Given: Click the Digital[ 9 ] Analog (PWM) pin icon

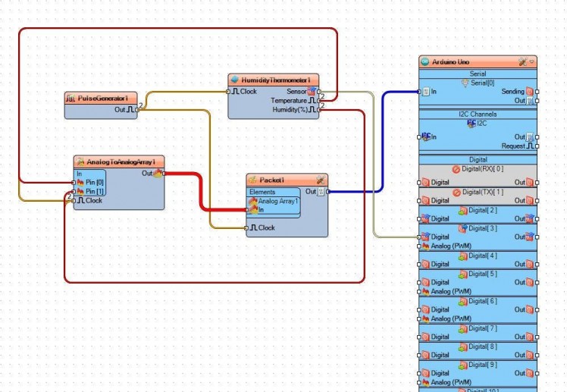Looking at the screenshot, I should 425,382.
